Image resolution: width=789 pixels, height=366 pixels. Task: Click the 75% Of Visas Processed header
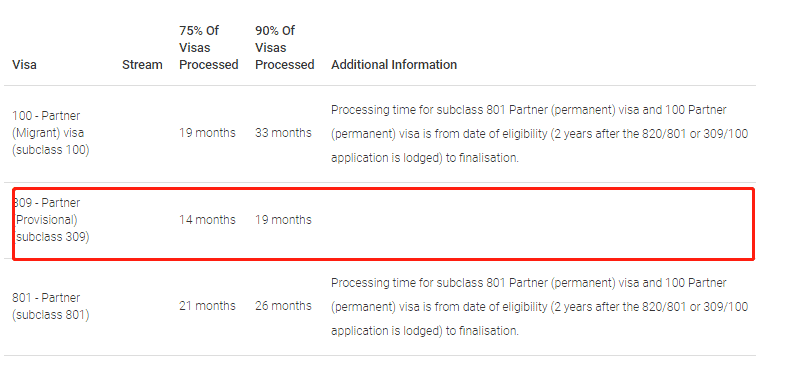click(x=209, y=48)
